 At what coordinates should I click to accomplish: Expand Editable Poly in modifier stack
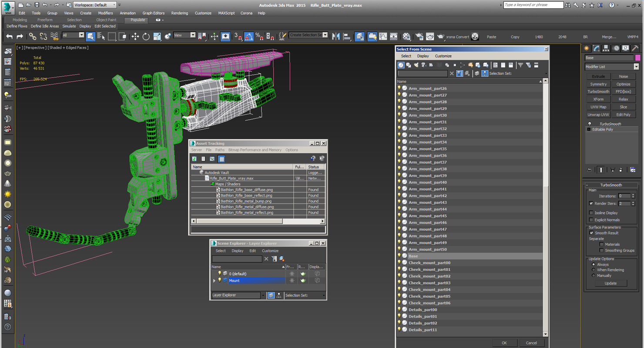[x=589, y=130]
